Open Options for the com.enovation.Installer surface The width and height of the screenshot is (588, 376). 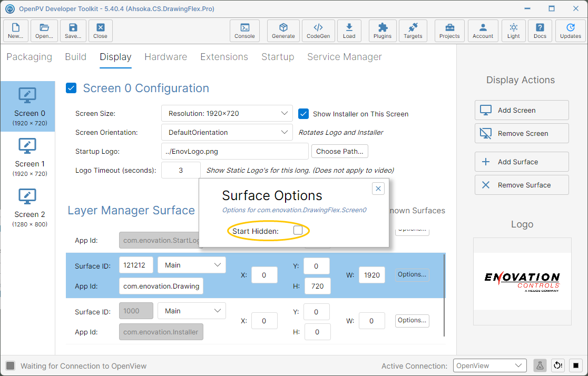click(411, 320)
